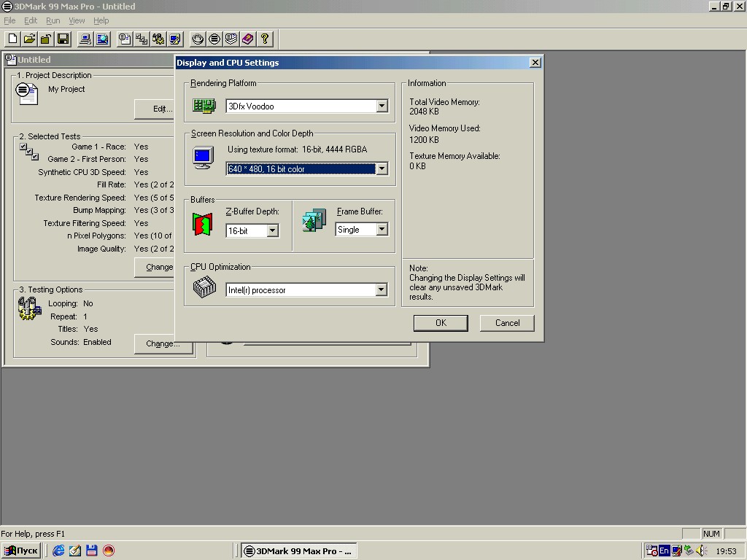Launch Internet Explorer from quick launch
Image resolution: width=747 pixels, height=560 pixels.
click(x=58, y=551)
